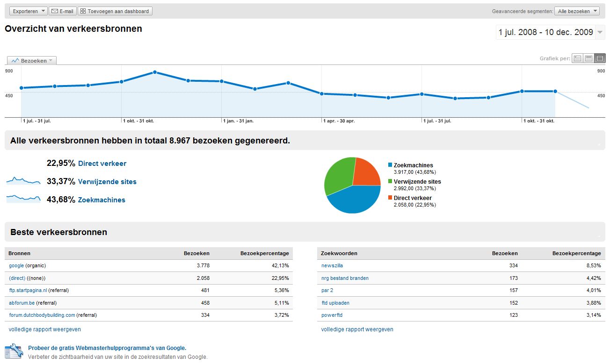Open the par 2 keyword link
The height and width of the screenshot is (364, 610).
coord(327,290)
